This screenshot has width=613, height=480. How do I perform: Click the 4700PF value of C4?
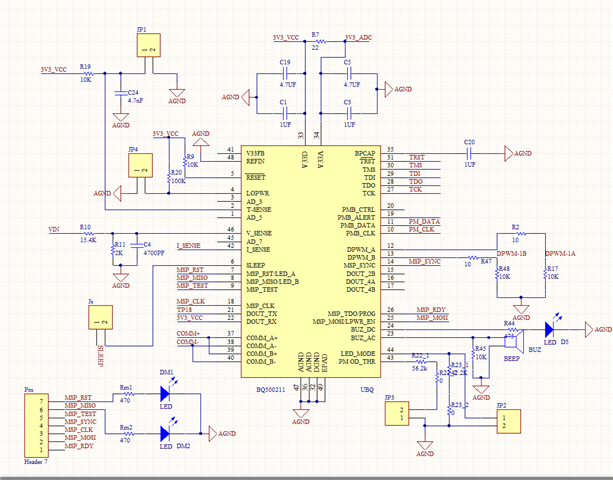[x=154, y=253]
